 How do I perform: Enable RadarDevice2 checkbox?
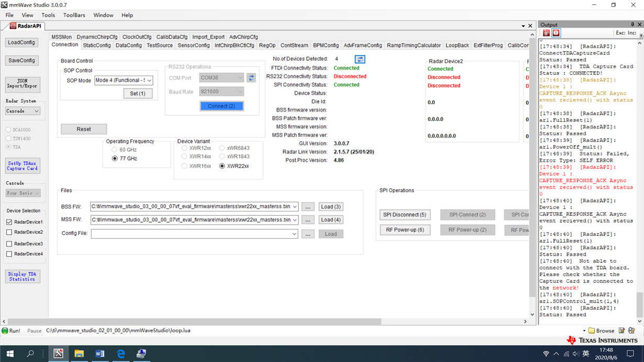(x=9, y=232)
